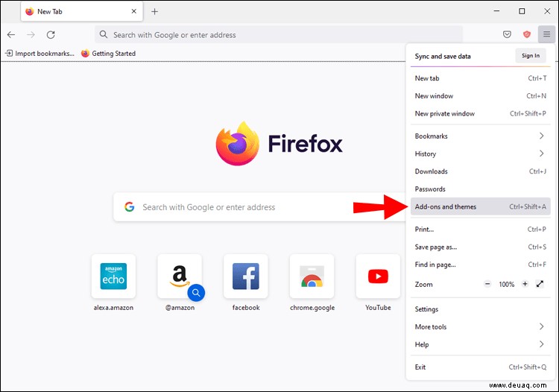Increase zoom with plus button
The image size is (559, 392).
525,284
